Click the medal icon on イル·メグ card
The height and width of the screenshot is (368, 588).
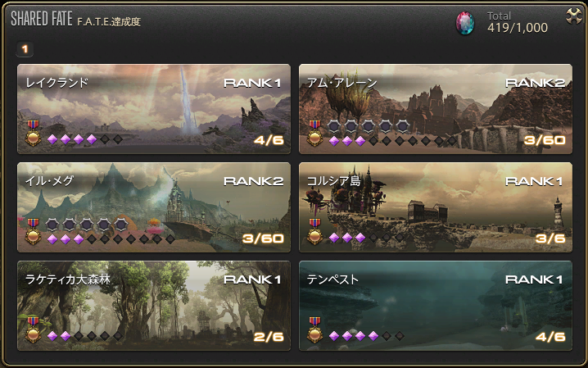[x=33, y=231]
